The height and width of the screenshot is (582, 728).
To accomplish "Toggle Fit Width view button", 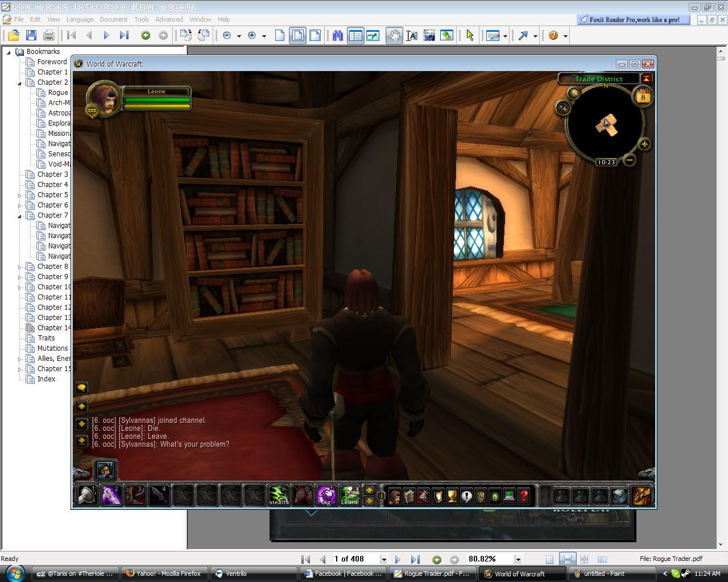I will 315,35.
